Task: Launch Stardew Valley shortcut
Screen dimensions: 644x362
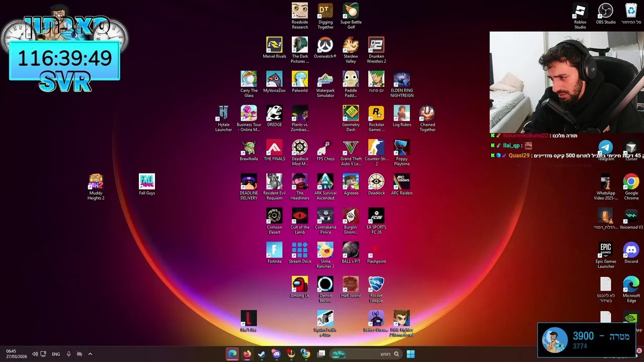Action: 351,50
